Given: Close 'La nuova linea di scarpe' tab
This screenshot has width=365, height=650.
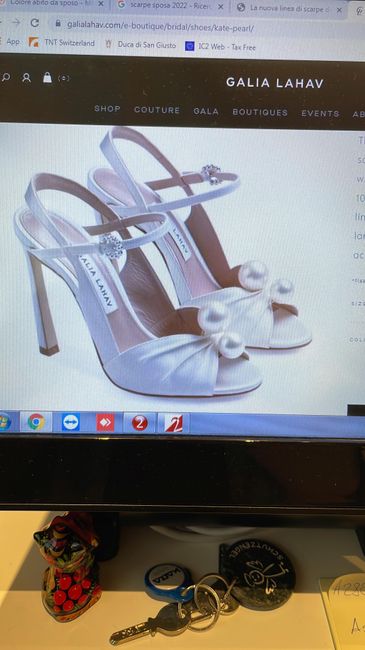Looking at the screenshot, I should pos(339,10).
